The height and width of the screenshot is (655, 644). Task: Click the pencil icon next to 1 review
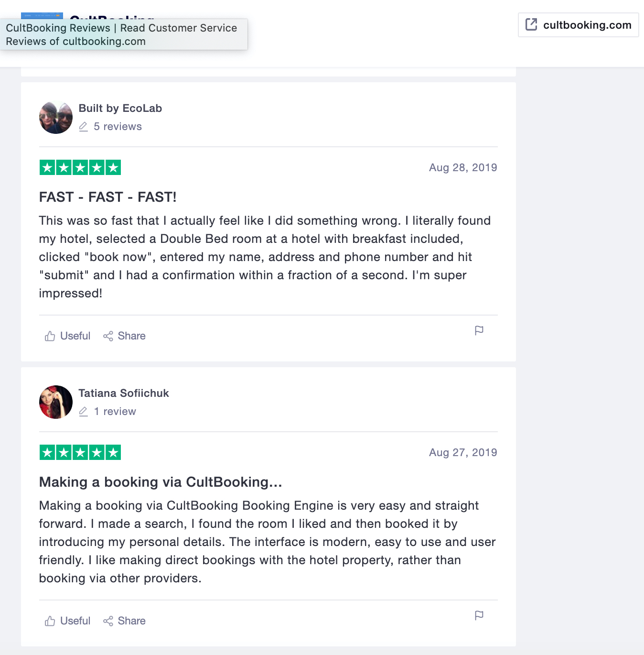[84, 412]
